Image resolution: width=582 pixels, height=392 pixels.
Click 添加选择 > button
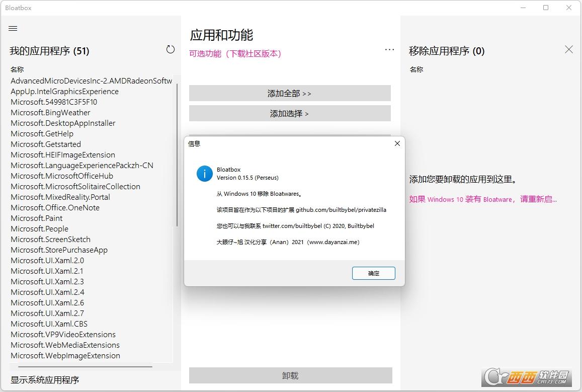coord(290,113)
